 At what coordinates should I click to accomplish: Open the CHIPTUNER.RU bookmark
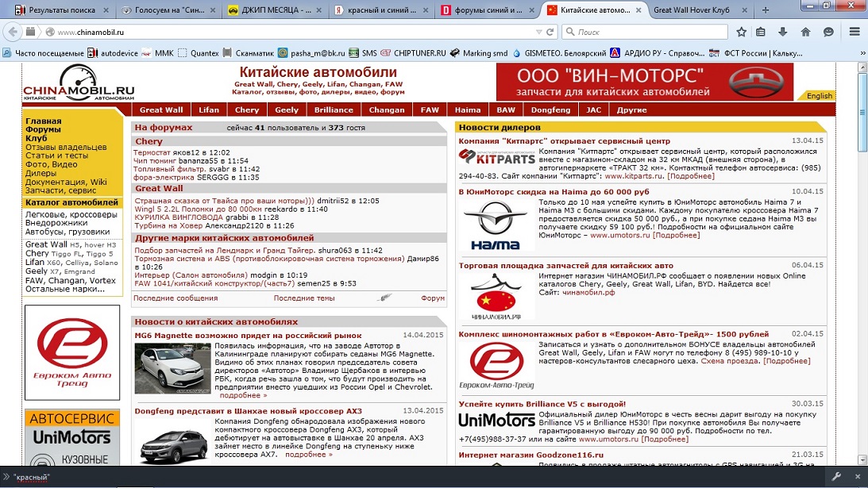(x=413, y=53)
